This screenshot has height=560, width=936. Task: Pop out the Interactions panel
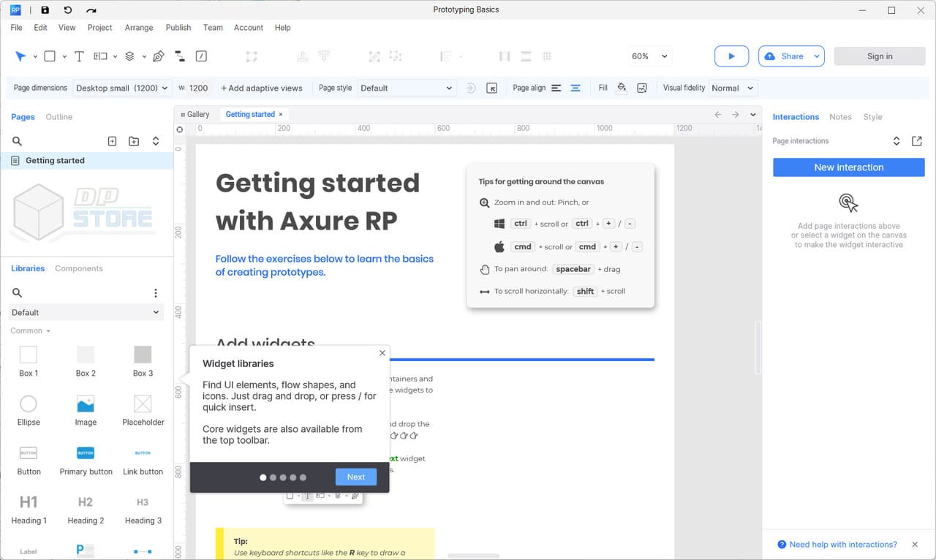pos(917,141)
